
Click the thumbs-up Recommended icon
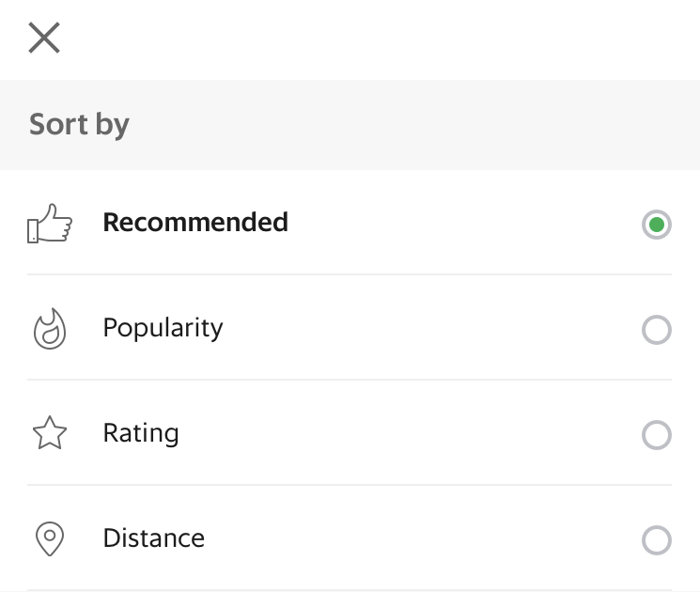(x=50, y=224)
